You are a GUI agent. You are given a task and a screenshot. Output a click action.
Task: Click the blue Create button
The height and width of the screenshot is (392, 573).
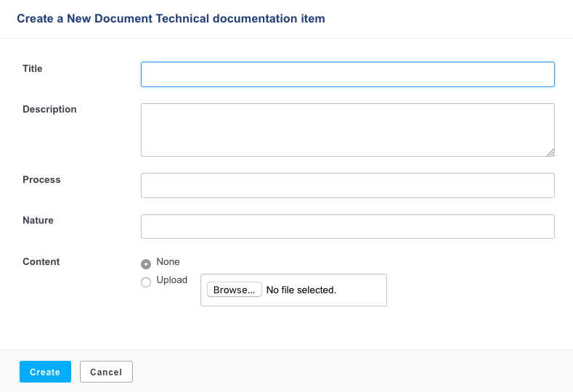(x=45, y=372)
